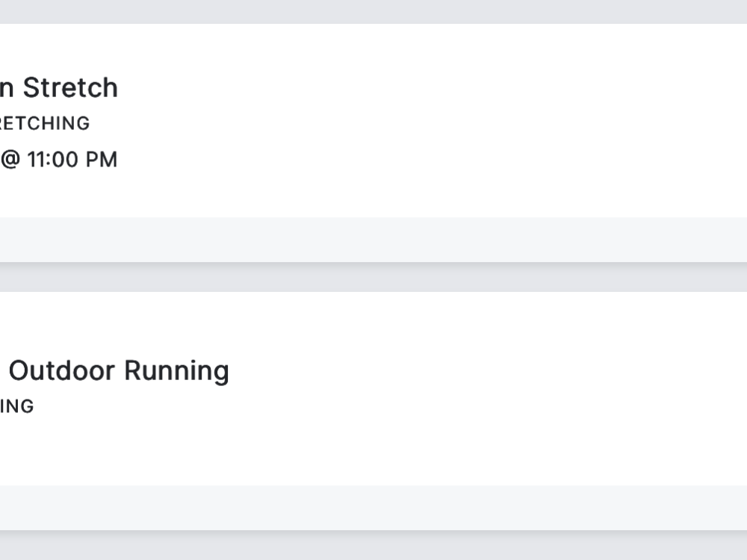
Task: Click gray background above the Stretch card
Action: [x=373, y=11]
